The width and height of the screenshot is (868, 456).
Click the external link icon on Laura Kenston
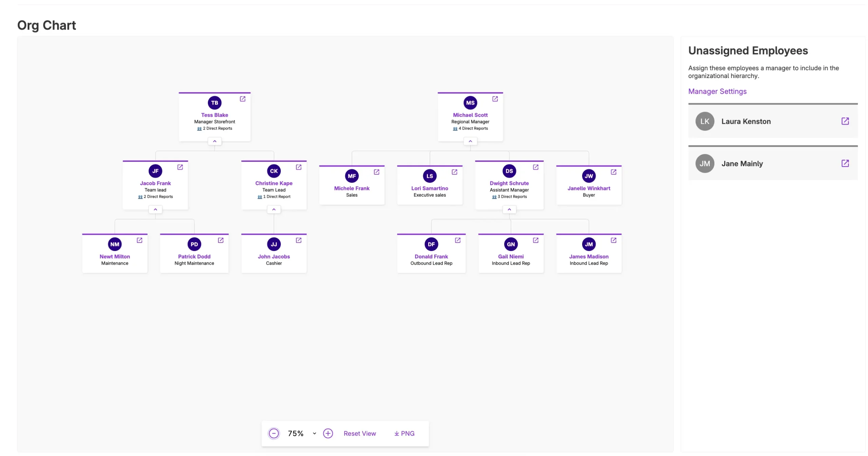click(845, 121)
